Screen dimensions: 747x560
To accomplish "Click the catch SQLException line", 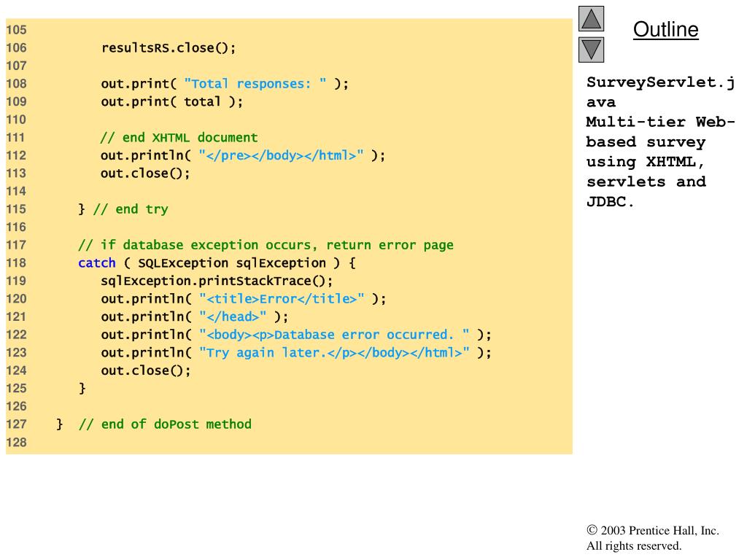I will [x=217, y=262].
